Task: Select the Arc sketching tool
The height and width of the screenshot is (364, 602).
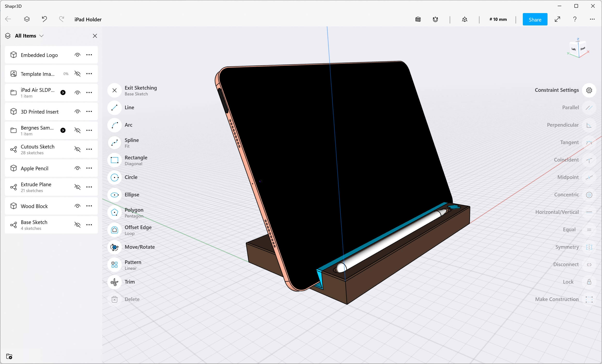Action: click(x=114, y=125)
